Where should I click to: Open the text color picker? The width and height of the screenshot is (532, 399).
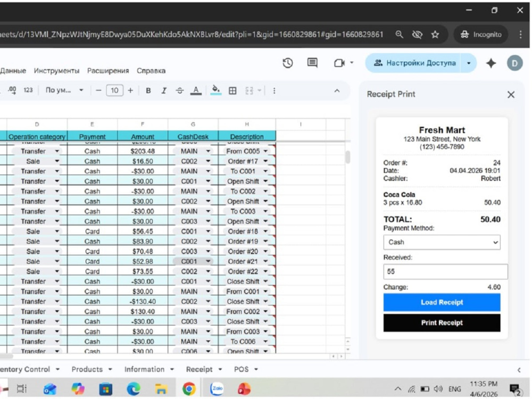pos(196,90)
